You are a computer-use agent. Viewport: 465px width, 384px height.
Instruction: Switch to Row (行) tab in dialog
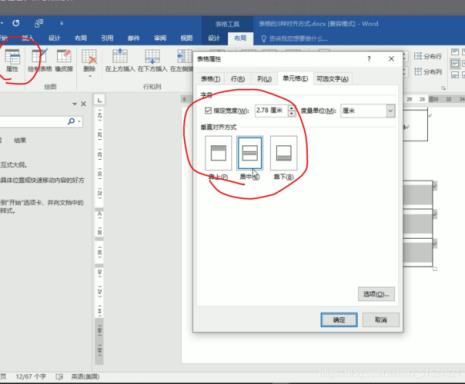pyautogui.click(x=238, y=79)
